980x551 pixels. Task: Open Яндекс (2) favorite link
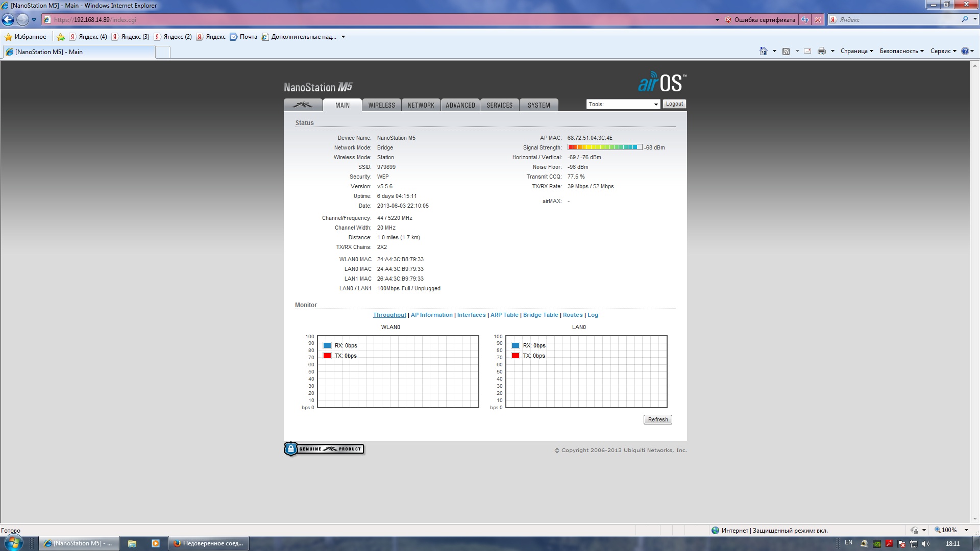point(173,37)
